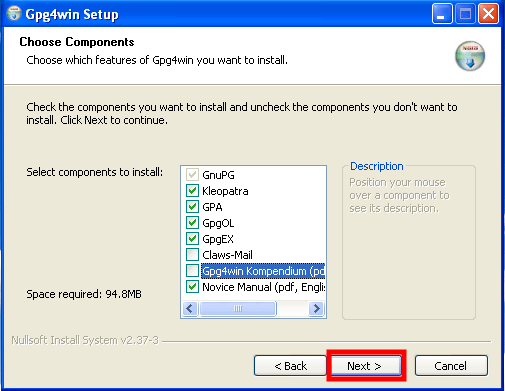Click the list's right scroll arrow
The height and width of the screenshot is (391, 505).
[x=316, y=308]
